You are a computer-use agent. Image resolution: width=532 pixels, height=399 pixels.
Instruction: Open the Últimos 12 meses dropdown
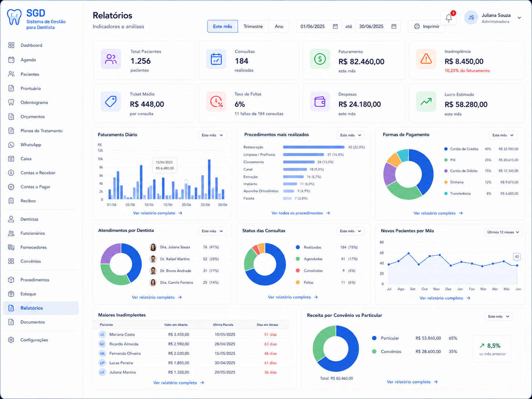click(x=503, y=232)
